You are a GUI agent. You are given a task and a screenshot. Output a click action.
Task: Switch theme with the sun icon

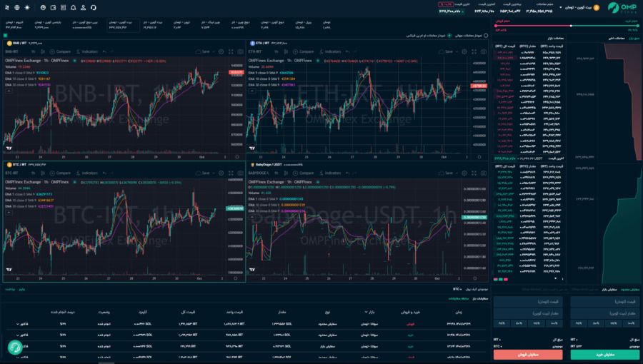[x=27, y=7]
